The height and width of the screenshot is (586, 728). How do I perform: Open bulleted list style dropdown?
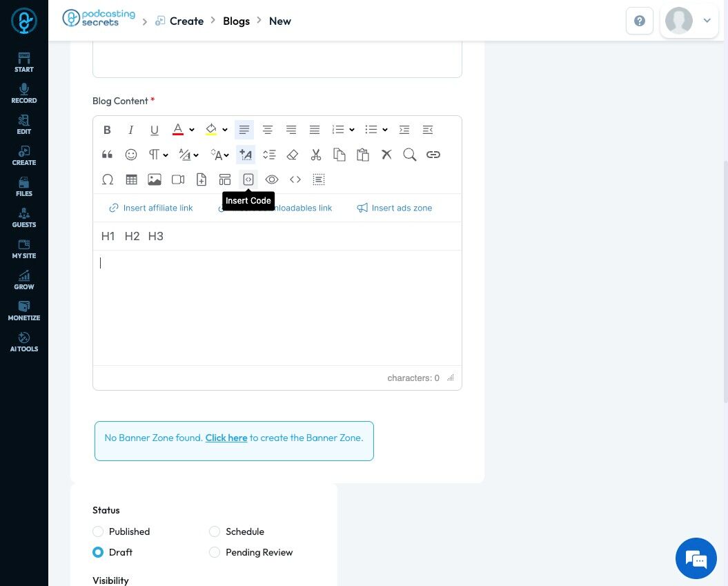tap(385, 130)
